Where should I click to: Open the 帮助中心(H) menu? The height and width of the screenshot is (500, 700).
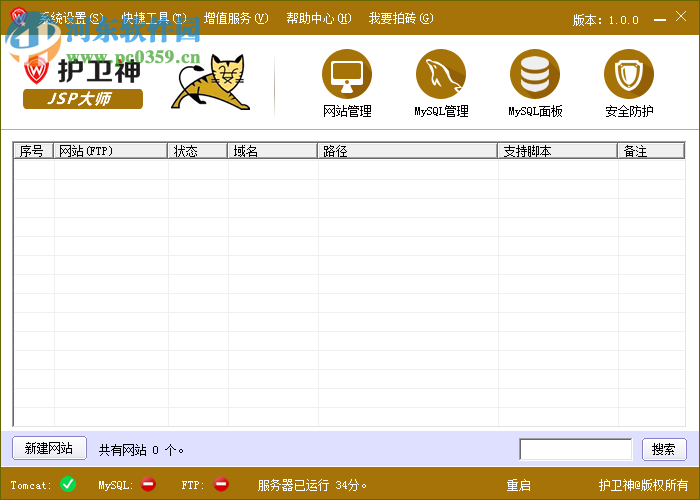click(319, 18)
